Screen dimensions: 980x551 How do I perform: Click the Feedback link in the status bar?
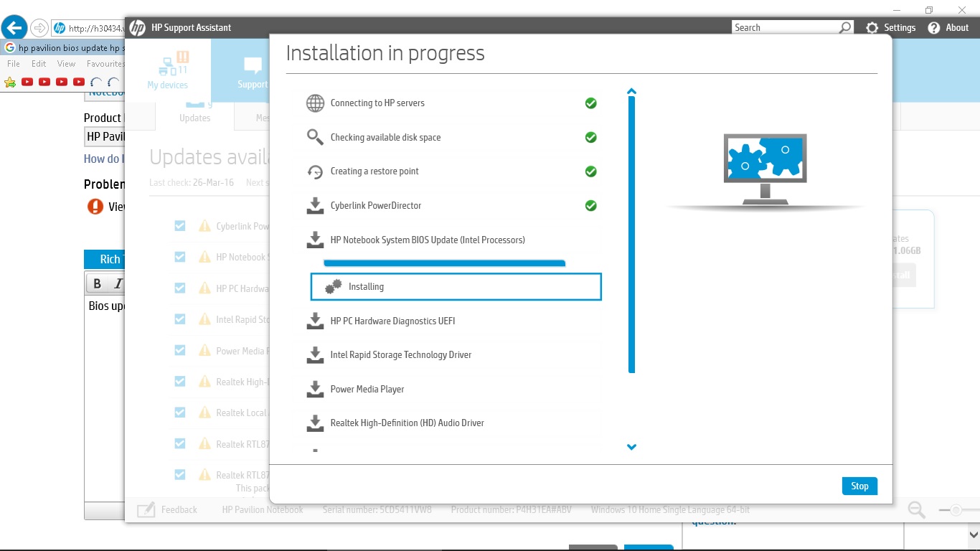(x=179, y=510)
